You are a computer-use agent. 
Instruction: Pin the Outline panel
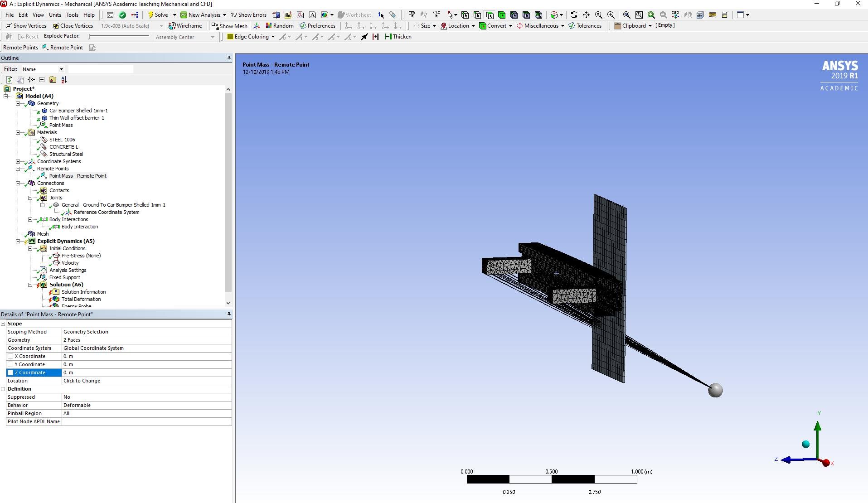coord(229,58)
